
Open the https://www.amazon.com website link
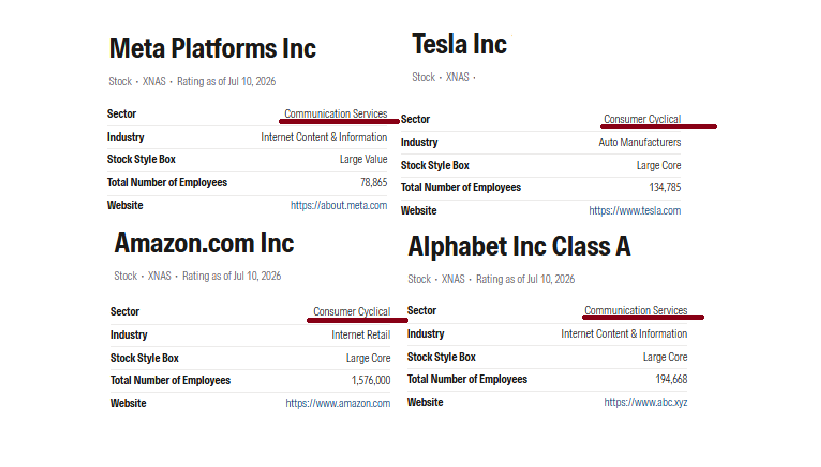pyautogui.click(x=338, y=403)
